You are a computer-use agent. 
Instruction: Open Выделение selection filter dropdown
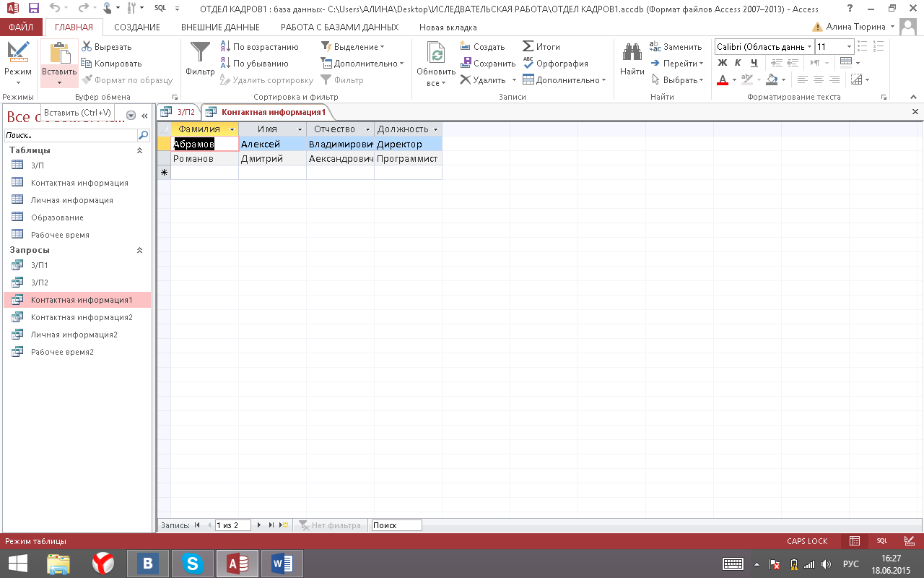352,47
